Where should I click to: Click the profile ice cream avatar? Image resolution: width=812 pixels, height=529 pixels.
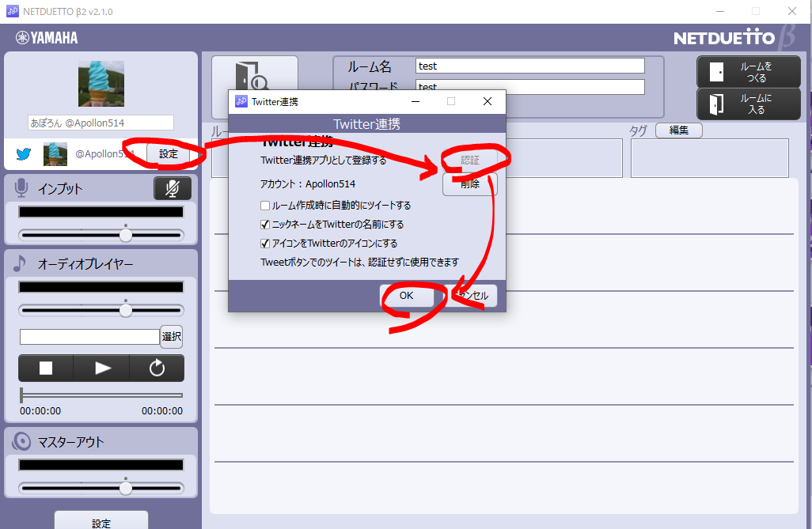coord(101,84)
